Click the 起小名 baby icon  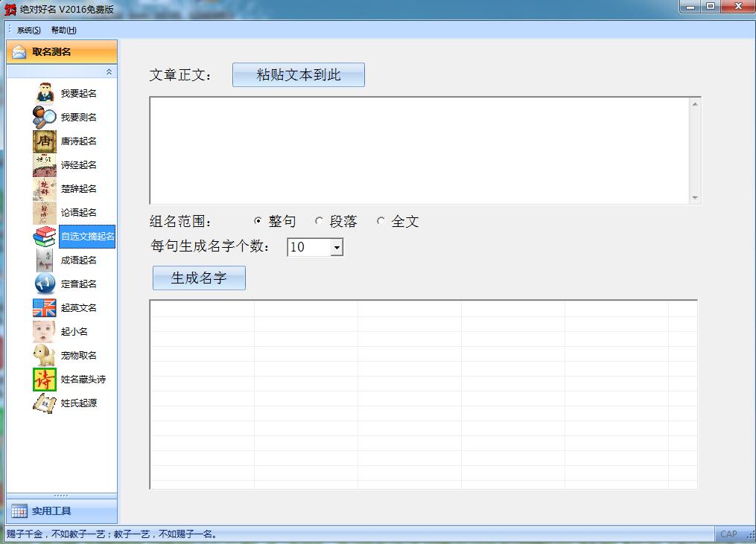click(45, 331)
